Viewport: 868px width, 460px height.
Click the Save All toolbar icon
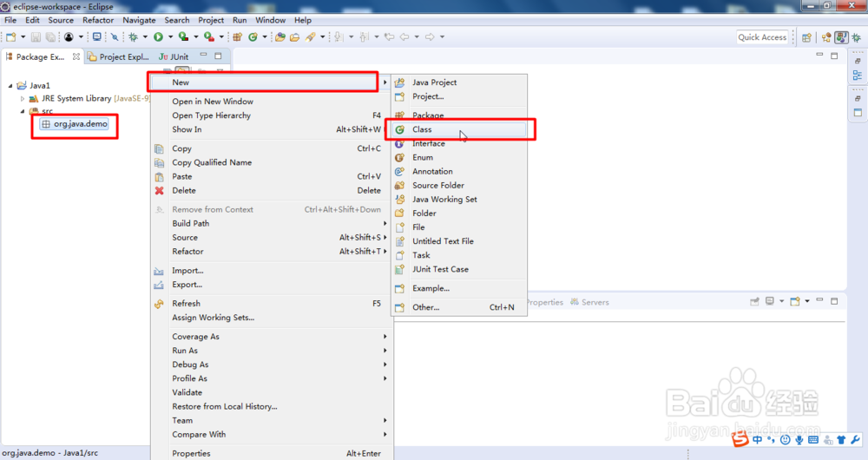[x=50, y=37]
